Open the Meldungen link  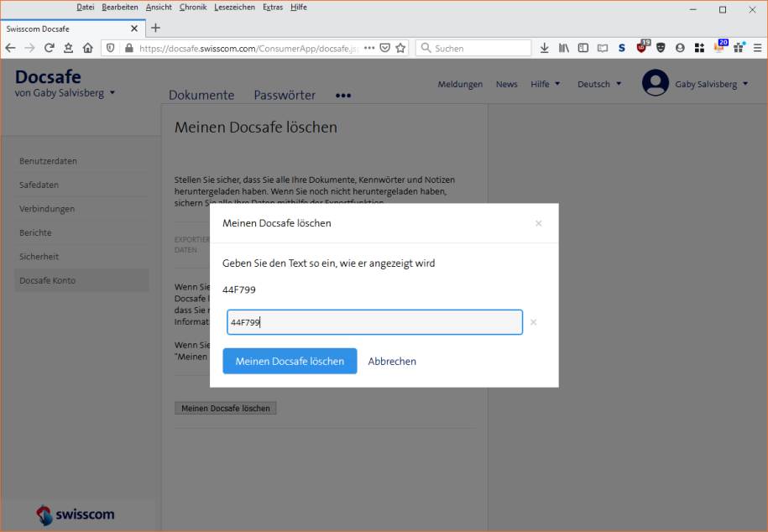tap(460, 84)
